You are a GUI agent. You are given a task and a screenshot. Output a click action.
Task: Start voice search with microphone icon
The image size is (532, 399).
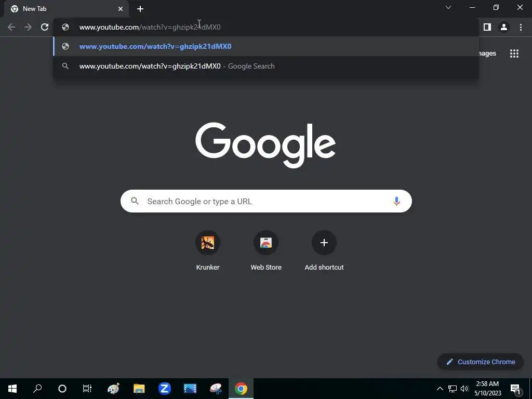point(396,201)
